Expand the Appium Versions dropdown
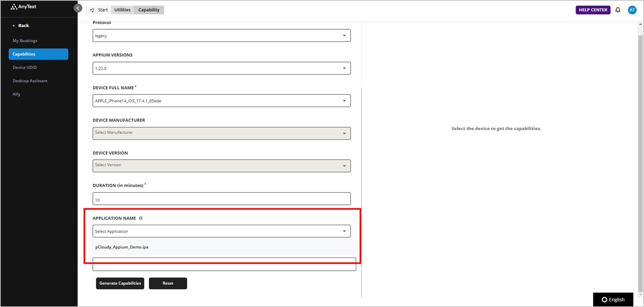Screen dimensions: 644x307 point(222,68)
